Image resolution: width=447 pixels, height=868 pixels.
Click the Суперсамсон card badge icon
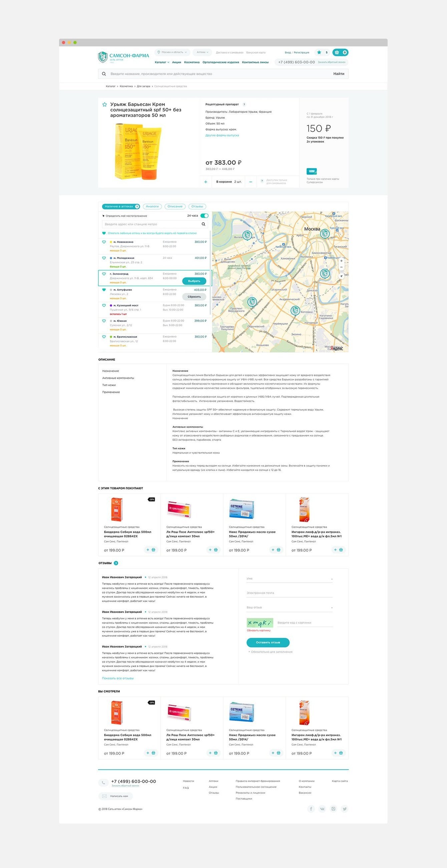[x=312, y=171]
